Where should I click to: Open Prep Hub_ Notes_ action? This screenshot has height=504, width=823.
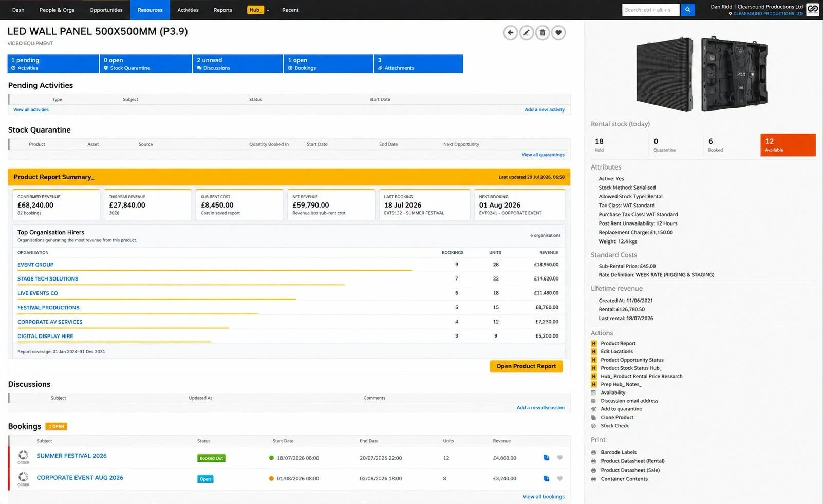[x=621, y=384]
